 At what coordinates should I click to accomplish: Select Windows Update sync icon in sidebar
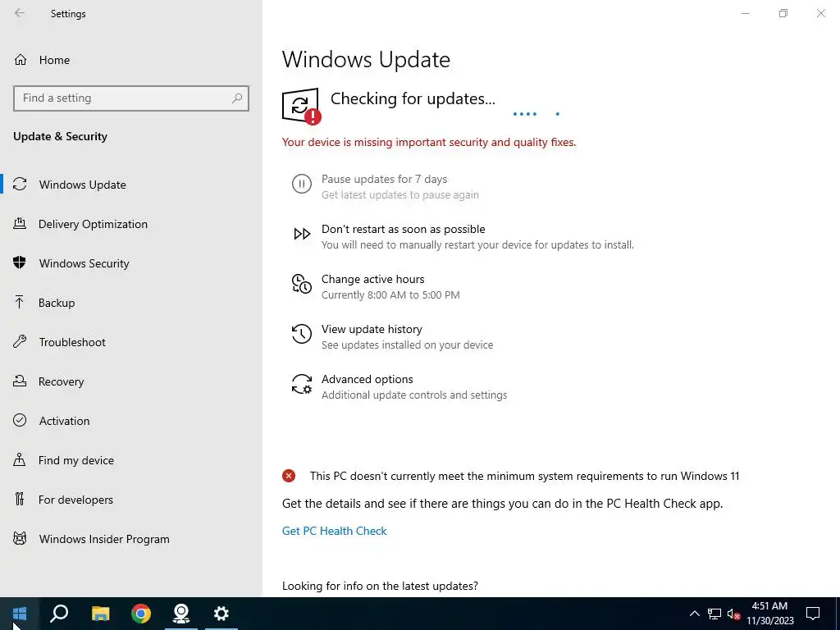[20, 185]
